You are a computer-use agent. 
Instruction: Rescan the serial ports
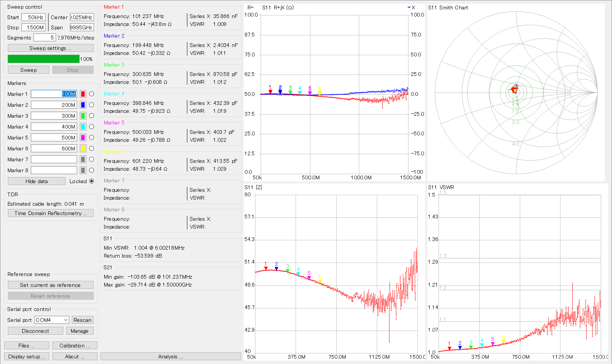pos(83,320)
